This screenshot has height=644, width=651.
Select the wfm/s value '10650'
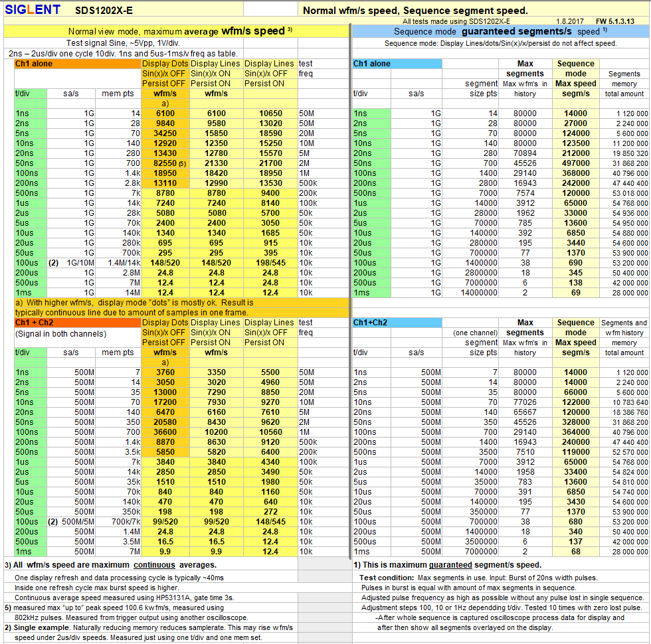pyautogui.click(x=270, y=114)
